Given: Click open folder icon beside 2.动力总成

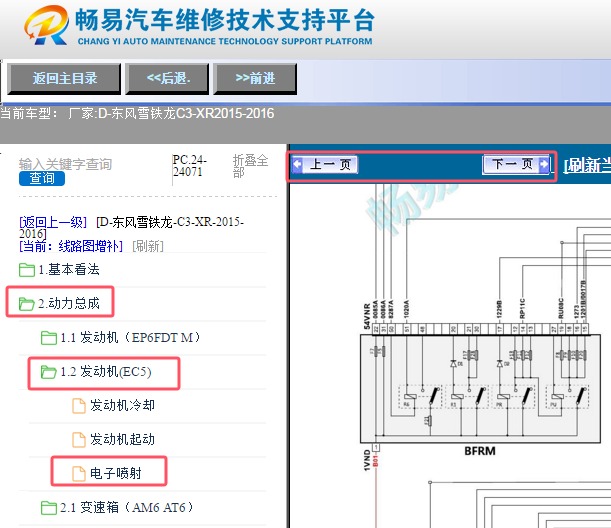Looking at the screenshot, I should click(x=26, y=304).
